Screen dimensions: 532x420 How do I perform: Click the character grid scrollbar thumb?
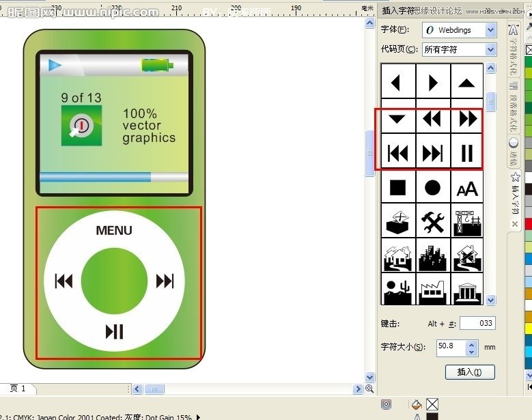(490, 102)
